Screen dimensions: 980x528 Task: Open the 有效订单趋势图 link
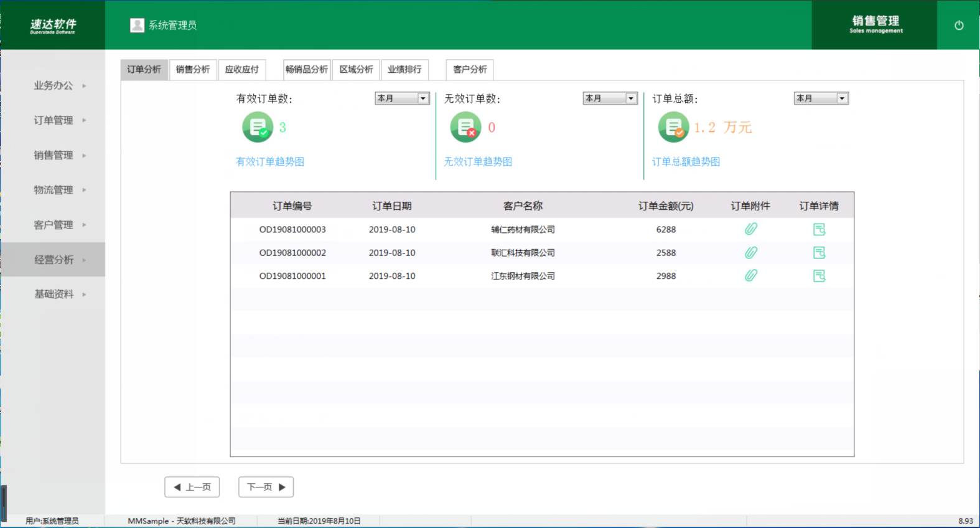coord(270,161)
